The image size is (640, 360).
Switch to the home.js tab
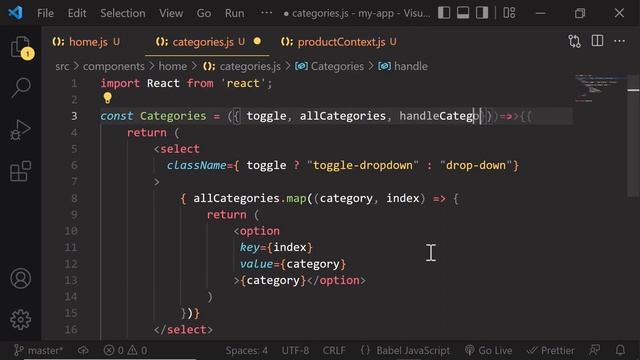point(87,42)
